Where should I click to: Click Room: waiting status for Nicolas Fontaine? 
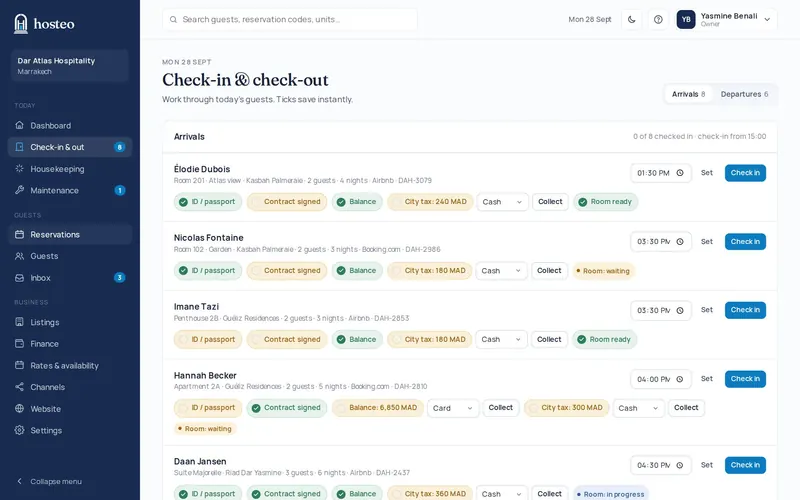603,271
